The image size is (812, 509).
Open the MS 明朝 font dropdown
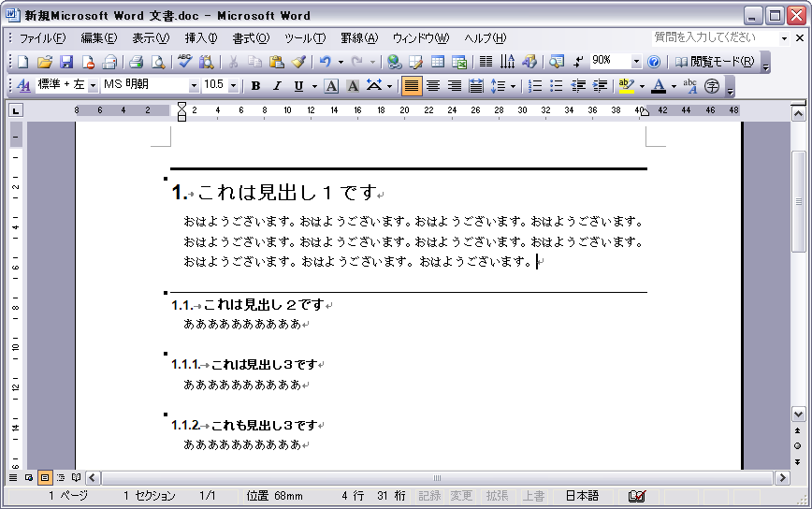[x=194, y=86]
